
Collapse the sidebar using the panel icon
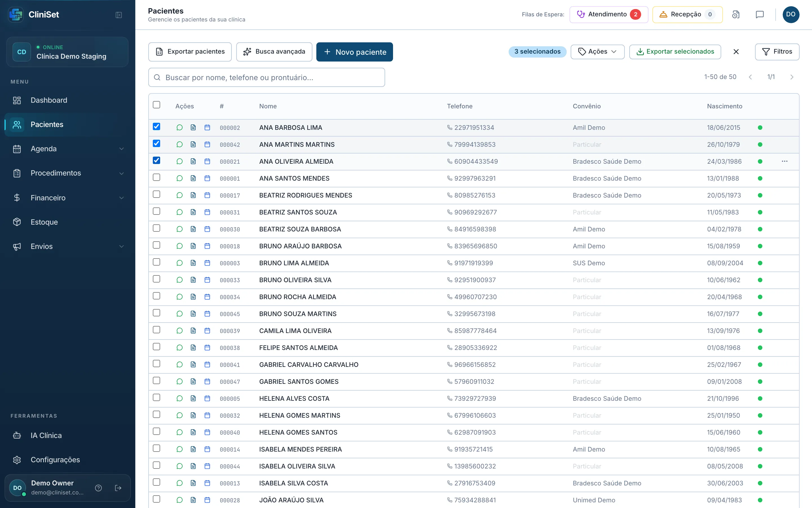click(118, 15)
